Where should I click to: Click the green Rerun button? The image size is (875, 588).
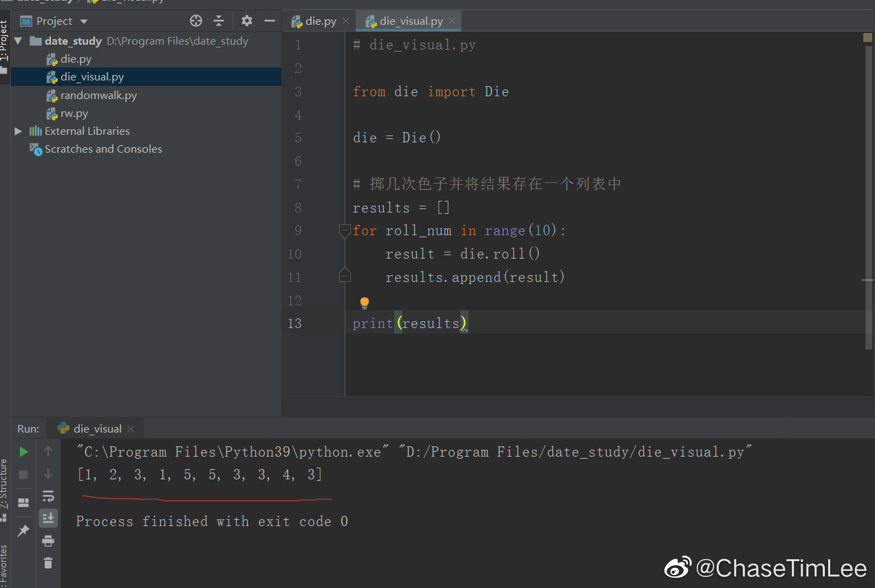click(x=23, y=452)
